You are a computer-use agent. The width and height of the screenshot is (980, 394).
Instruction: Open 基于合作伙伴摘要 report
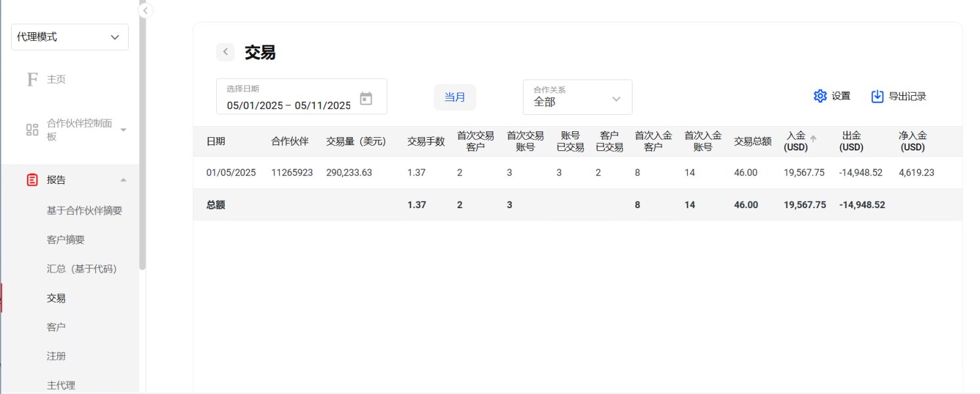[84, 211]
